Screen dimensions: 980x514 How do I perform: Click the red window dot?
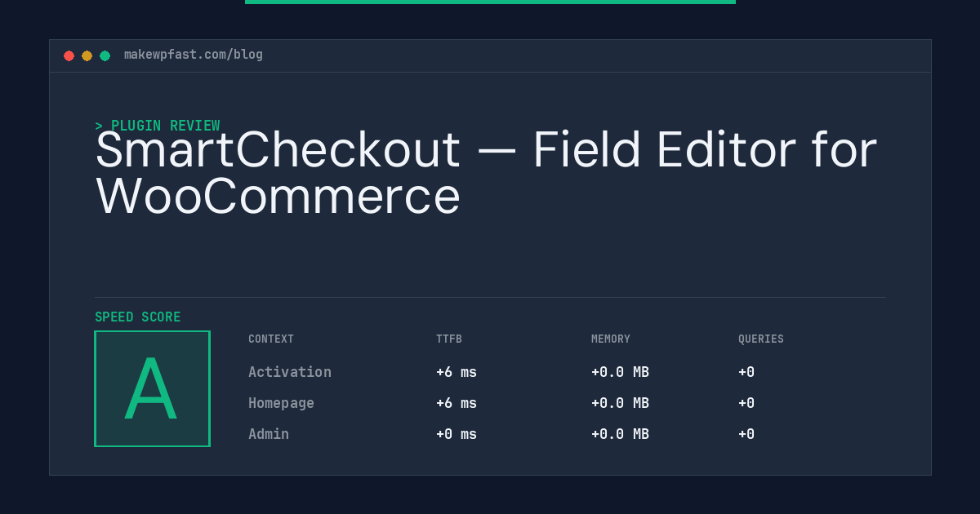[x=69, y=55]
